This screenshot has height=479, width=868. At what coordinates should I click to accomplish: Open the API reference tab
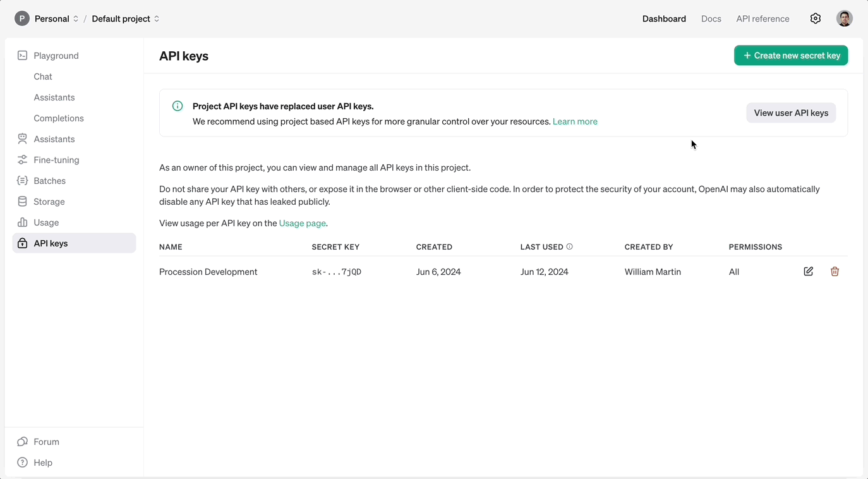(x=763, y=18)
